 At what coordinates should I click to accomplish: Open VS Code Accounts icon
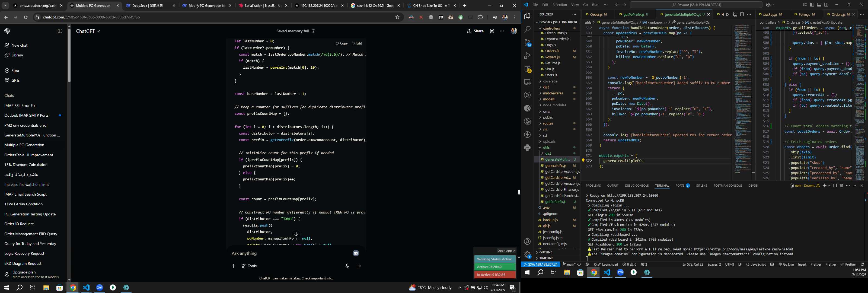tap(527, 241)
